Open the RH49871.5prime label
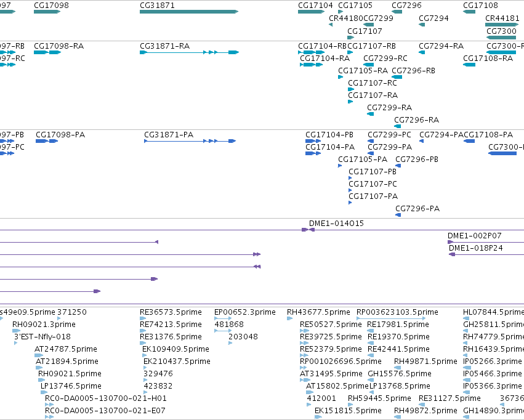Image resolution: width=524 pixels, height=420 pixels. 425,361
